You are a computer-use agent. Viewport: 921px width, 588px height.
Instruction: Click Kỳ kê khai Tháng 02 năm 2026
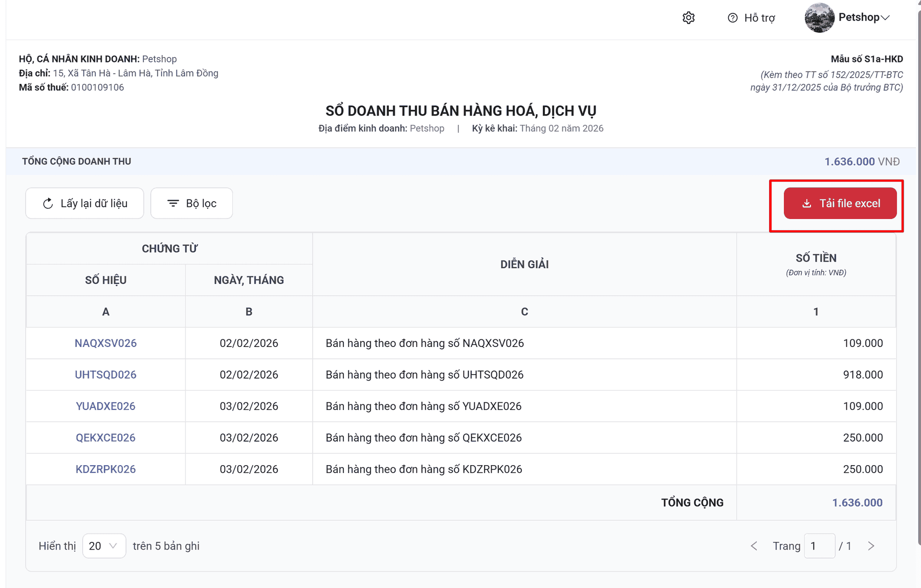[x=538, y=128]
